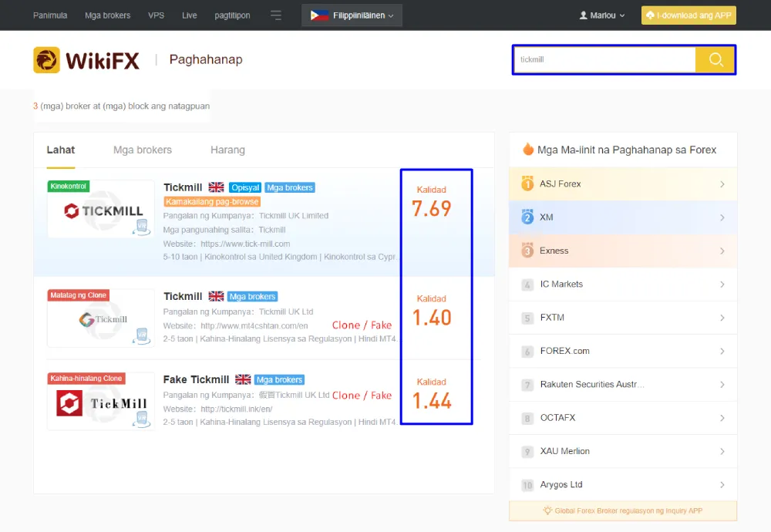This screenshot has width=771, height=532.
Task: Open Live in the top nav
Action: 190,15
